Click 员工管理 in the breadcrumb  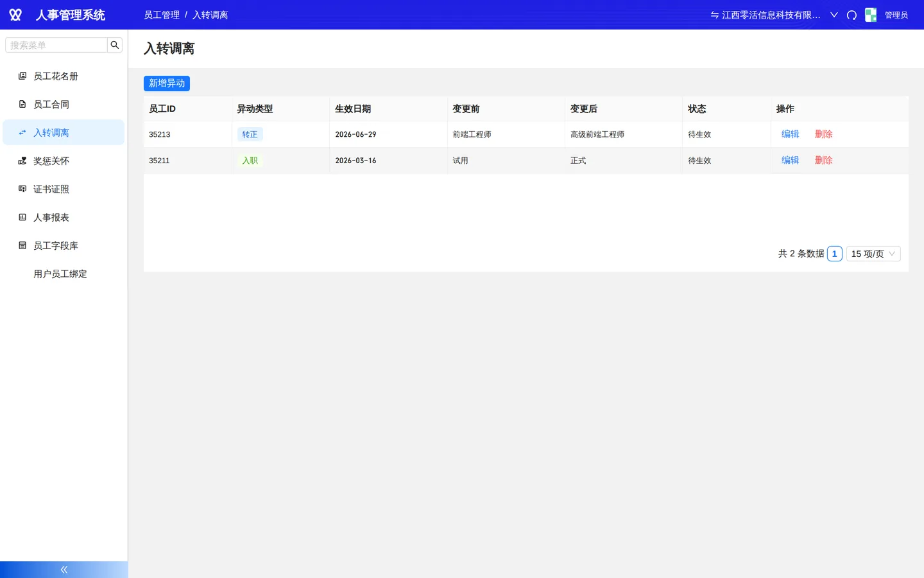162,15
